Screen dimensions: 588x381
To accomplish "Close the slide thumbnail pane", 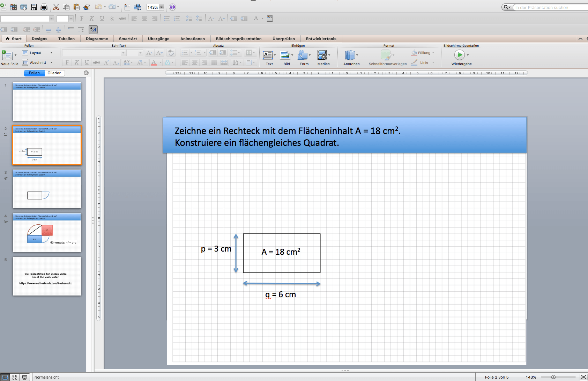I will point(86,73).
